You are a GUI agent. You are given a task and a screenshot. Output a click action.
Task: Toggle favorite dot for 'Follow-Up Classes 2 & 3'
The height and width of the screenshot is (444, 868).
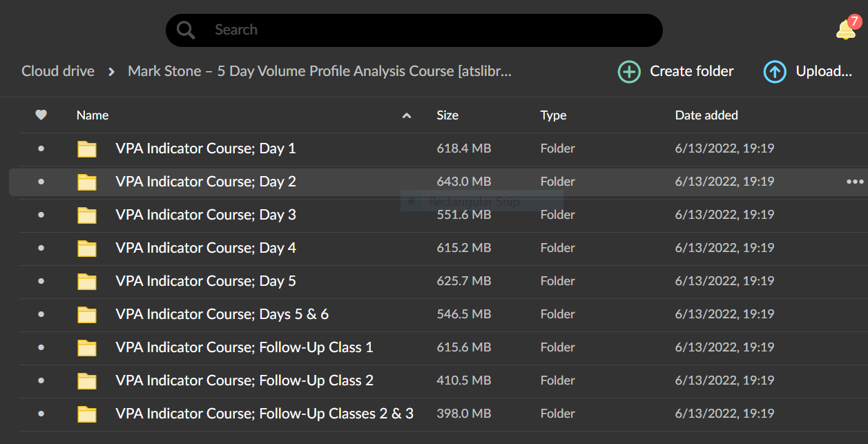41,414
